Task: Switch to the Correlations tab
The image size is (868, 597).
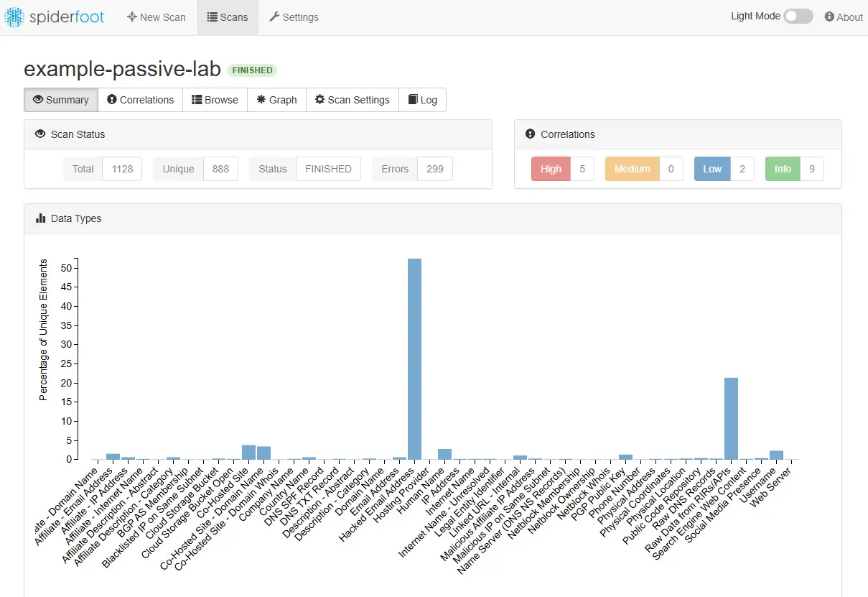Action: click(140, 100)
